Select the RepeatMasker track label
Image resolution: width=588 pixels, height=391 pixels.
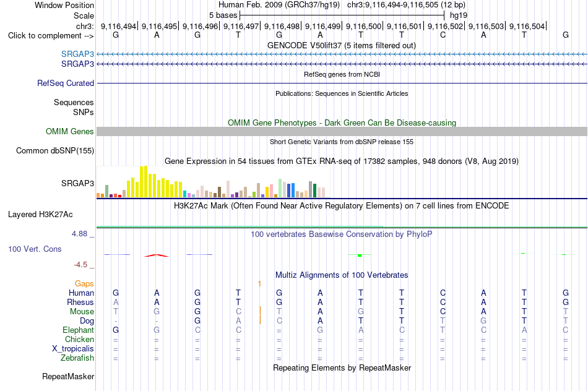coord(68,376)
